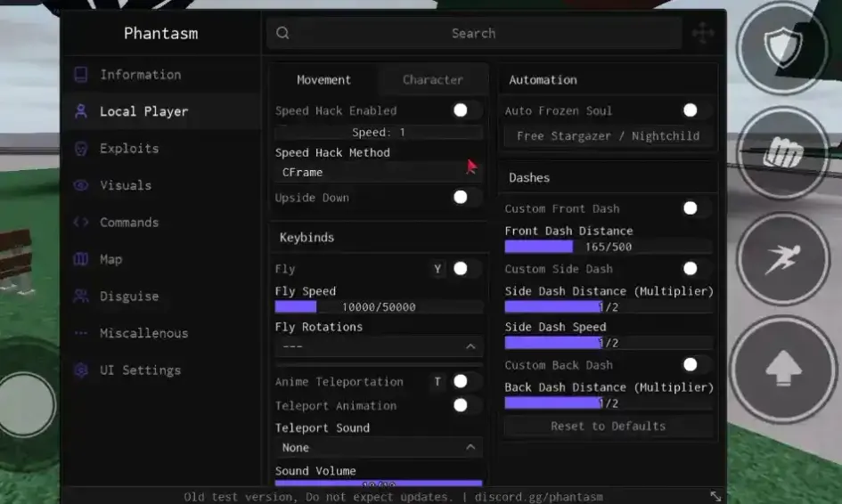
Task: Open the Teleport Sound None dropdown
Action: (x=379, y=447)
